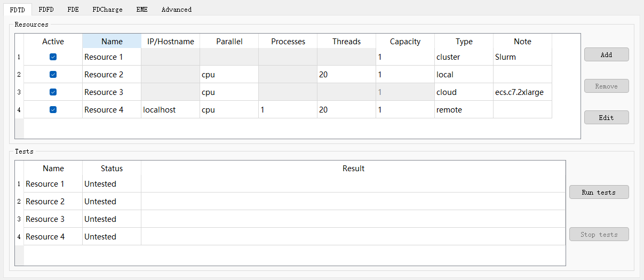This screenshot has width=644, height=280.
Task: Click the Type cell showing remote
Action: pos(463,110)
